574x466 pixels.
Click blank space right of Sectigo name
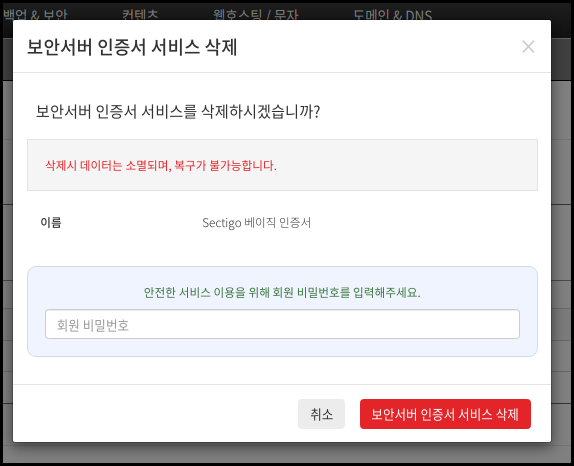pos(421,223)
